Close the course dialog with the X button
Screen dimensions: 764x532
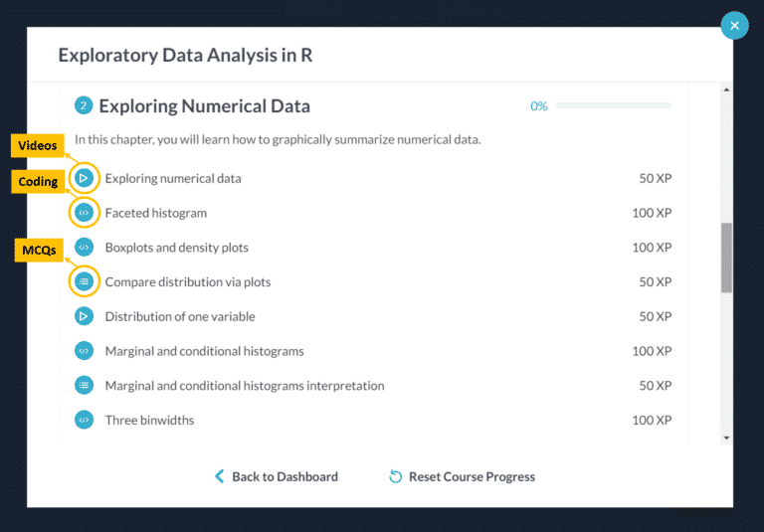[x=734, y=25]
